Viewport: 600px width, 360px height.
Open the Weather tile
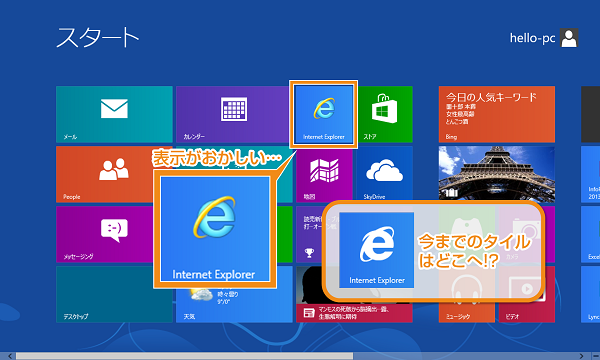click(x=234, y=306)
